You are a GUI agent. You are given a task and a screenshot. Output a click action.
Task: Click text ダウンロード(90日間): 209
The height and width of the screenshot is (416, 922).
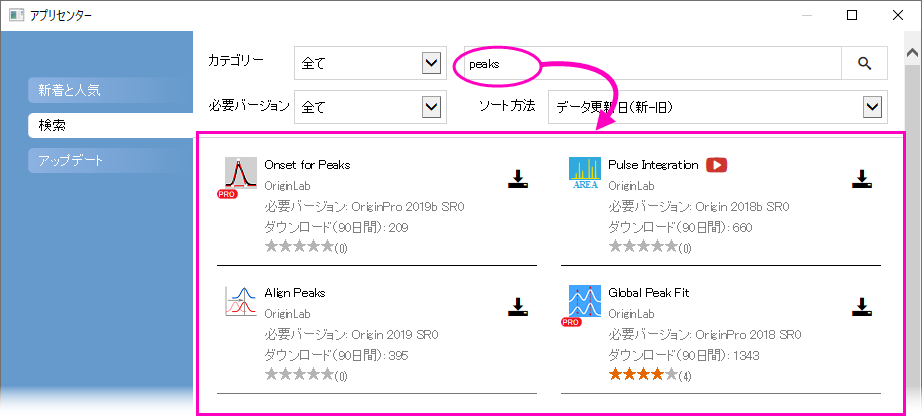336,228
